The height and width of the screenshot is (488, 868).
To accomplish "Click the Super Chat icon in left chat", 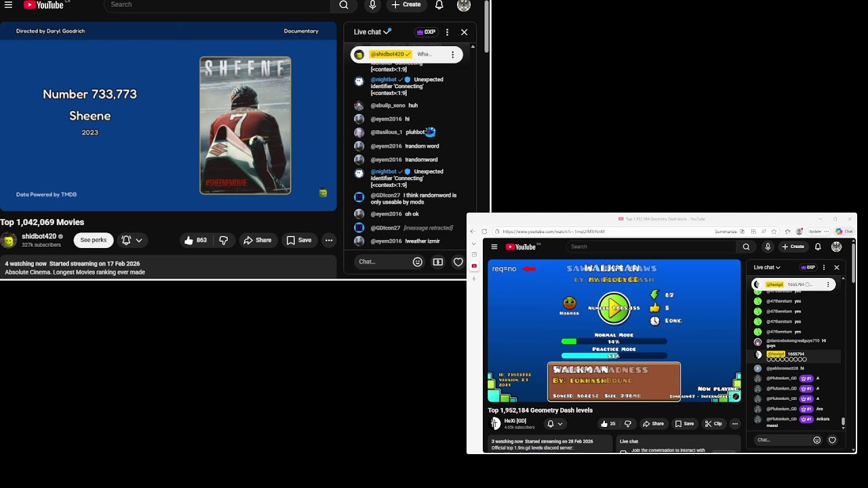I will point(438,262).
